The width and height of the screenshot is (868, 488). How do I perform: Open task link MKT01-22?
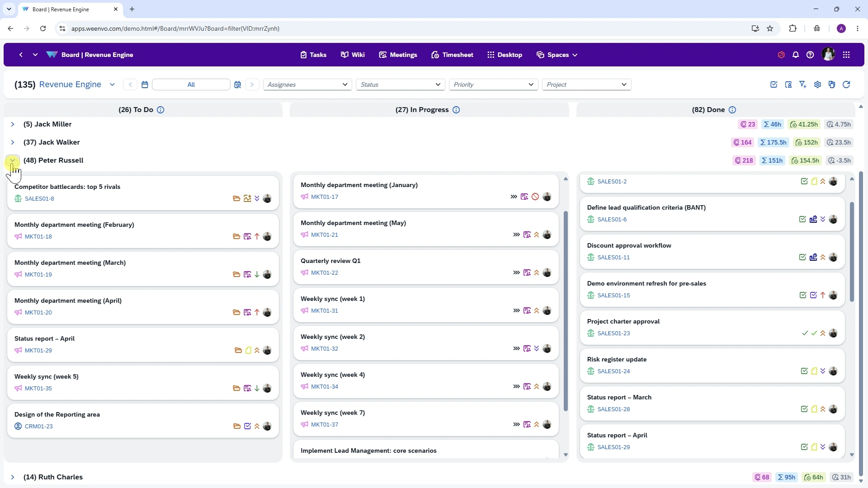[x=325, y=272]
